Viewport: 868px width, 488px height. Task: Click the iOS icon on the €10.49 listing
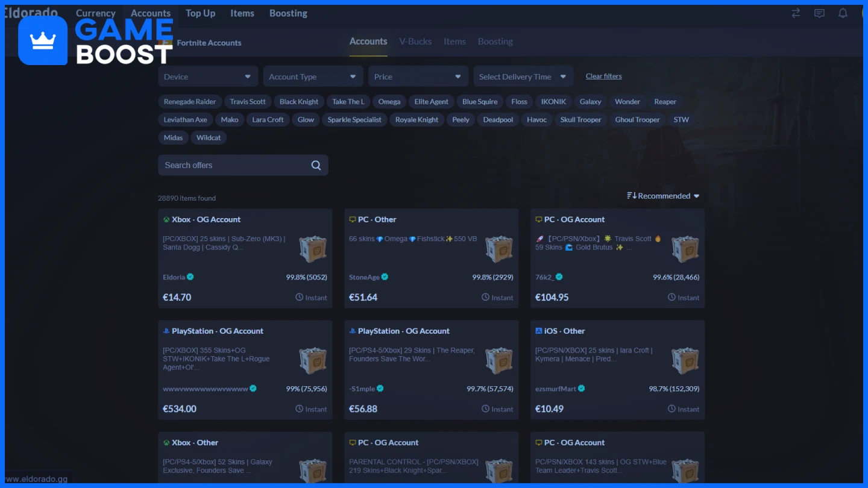539,331
